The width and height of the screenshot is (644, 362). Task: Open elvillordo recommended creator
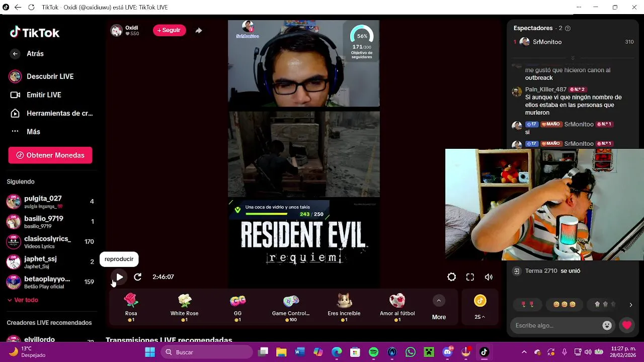point(39,339)
